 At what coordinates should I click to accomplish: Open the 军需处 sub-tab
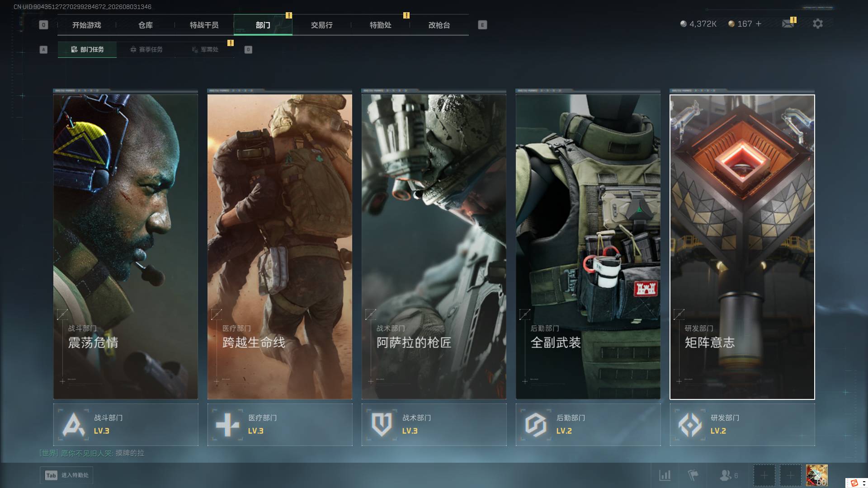click(205, 50)
